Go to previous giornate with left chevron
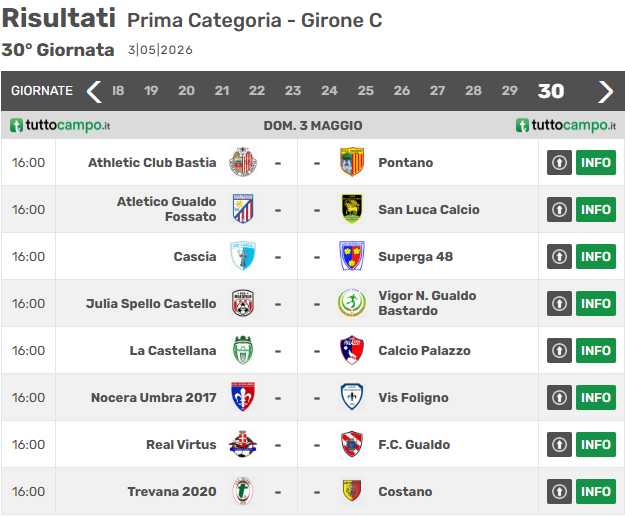The width and height of the screenshot is (625, 517). coord(94,91)
